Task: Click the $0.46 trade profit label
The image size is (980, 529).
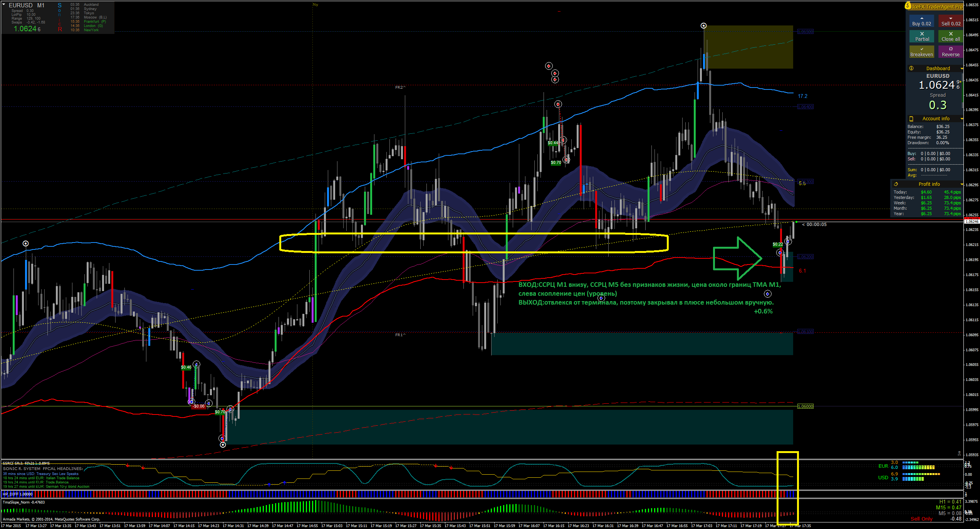Action: pos(186,367)
